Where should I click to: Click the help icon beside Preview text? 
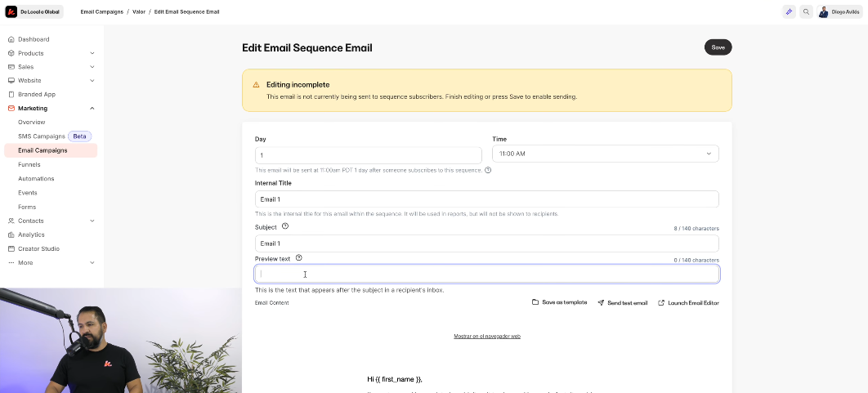click(299, 258)
